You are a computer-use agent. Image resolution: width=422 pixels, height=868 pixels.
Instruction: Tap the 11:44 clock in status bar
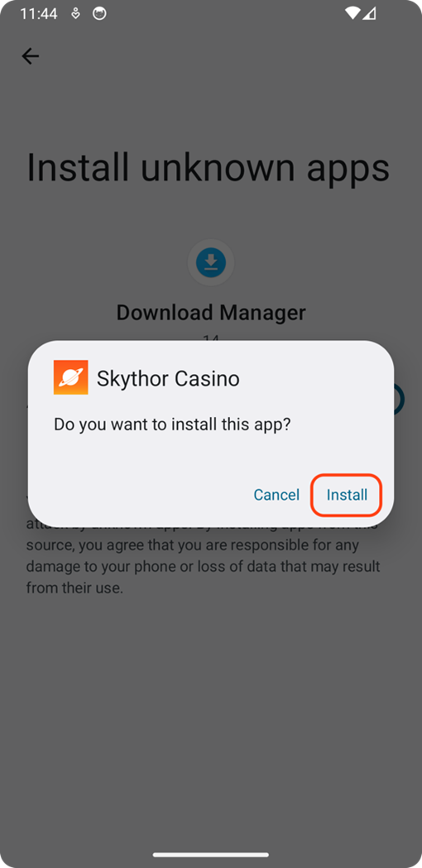point(39,14)
